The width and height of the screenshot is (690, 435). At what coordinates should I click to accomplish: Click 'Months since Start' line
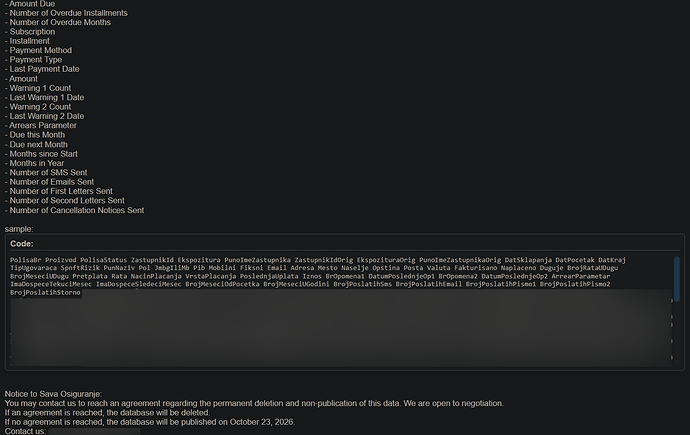point(41,154)
